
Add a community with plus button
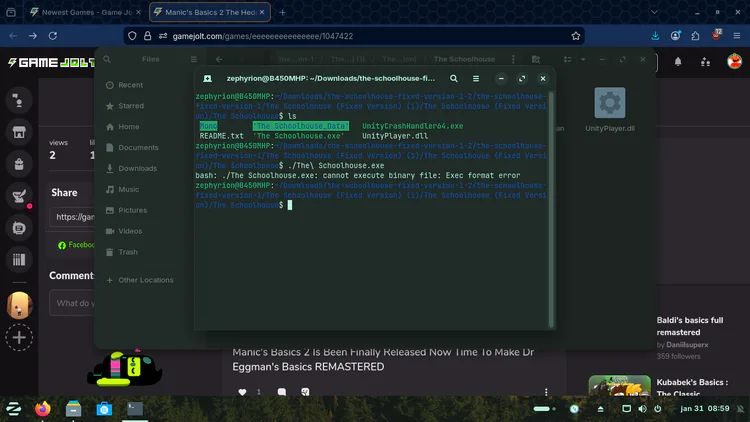click(19, 338)
